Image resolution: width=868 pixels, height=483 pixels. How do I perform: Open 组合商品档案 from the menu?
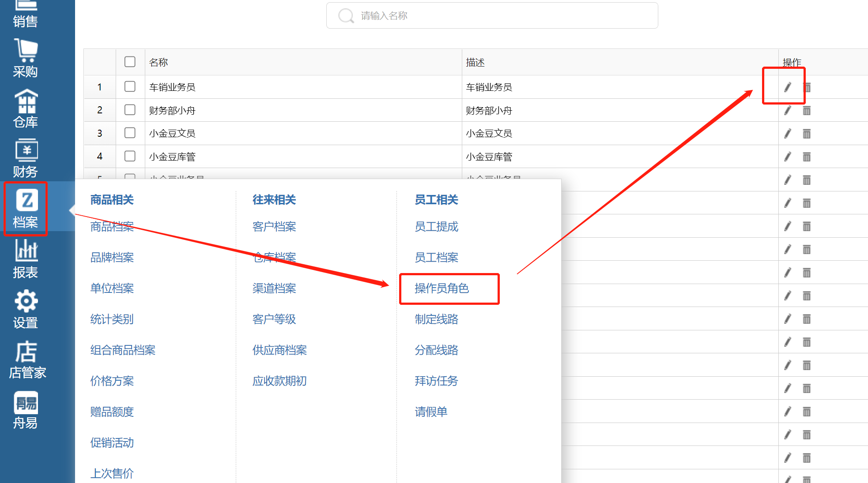point(123,350)
